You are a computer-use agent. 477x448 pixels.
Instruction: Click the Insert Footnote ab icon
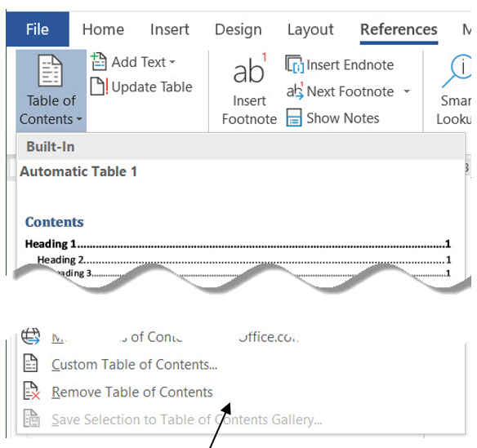tap(249, 69)
